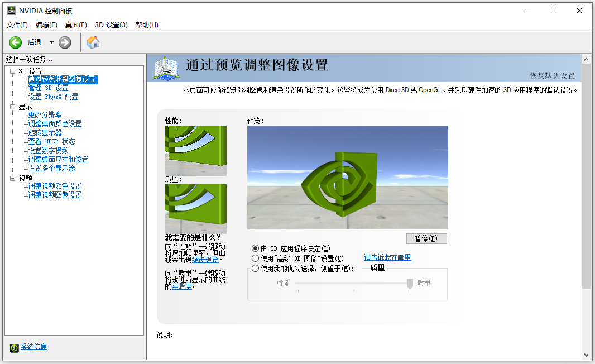595x364 pixels.
Task: Select 由 3D 应用程序决定 radio option
Action: (256, 248)
